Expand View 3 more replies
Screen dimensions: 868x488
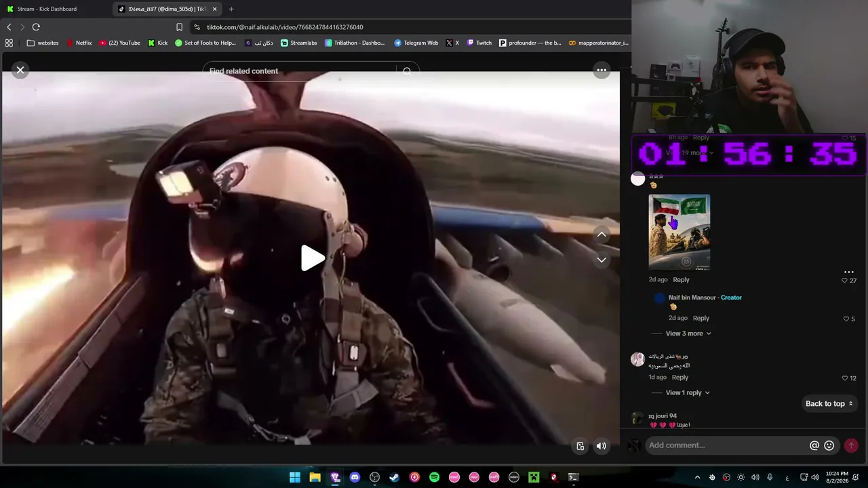coord(688,333)
